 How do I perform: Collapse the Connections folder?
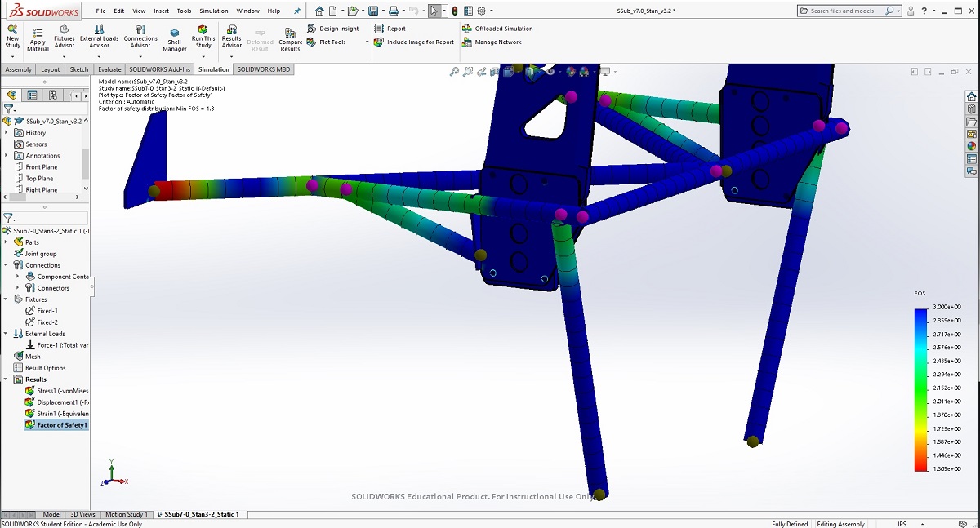tap(7, 265)
